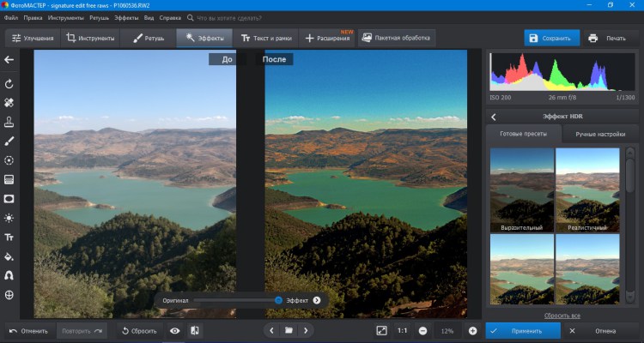Select the vignette tool icon
This screenshot has height=343, width=644.
[9, 199]
